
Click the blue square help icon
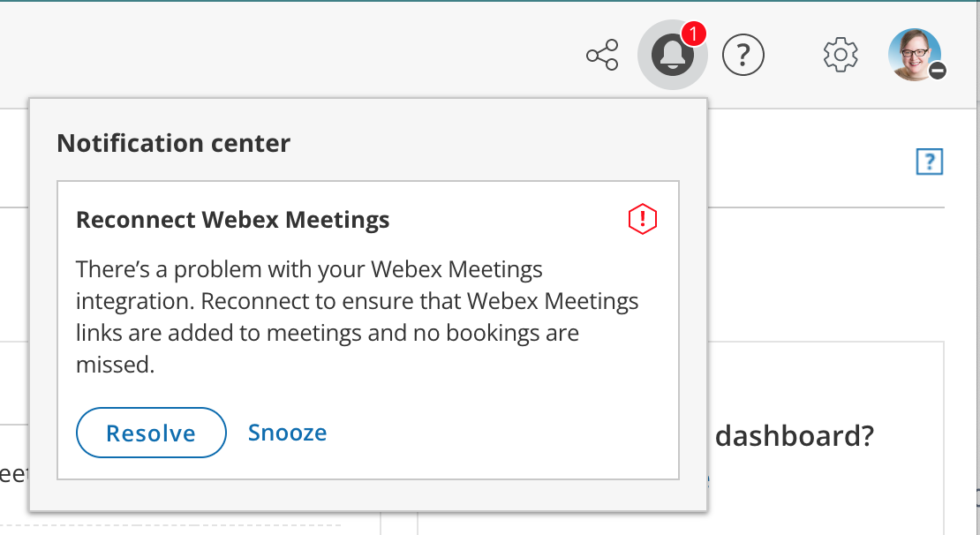click(x=930, y=162)
